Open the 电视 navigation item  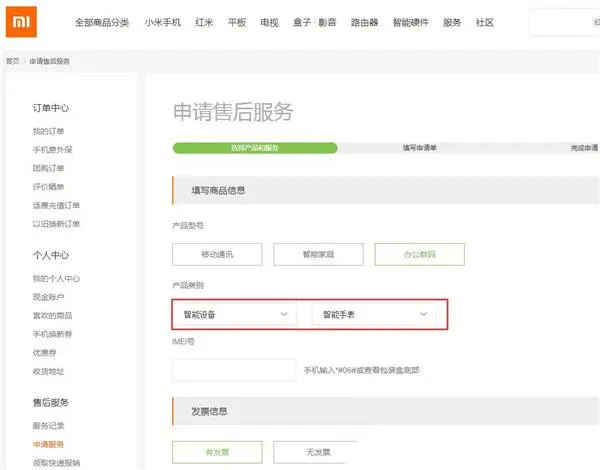pos(269,23)
